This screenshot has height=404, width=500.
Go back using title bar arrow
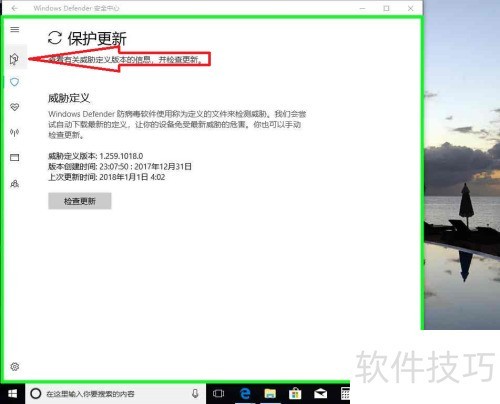(x=14, y=8)
